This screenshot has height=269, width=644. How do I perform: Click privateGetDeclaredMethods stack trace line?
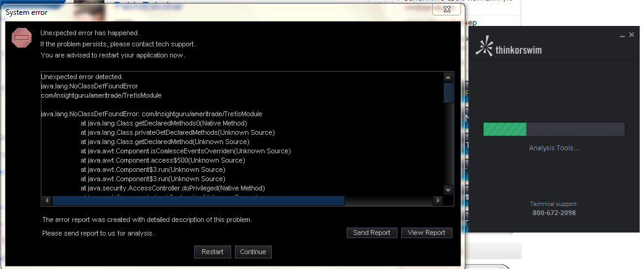pyautogui.click(x=178, y=132)
